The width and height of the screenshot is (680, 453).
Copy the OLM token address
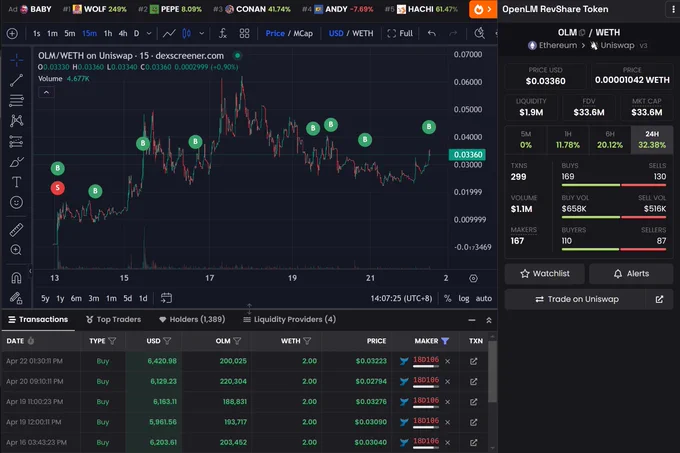[582, 33]
